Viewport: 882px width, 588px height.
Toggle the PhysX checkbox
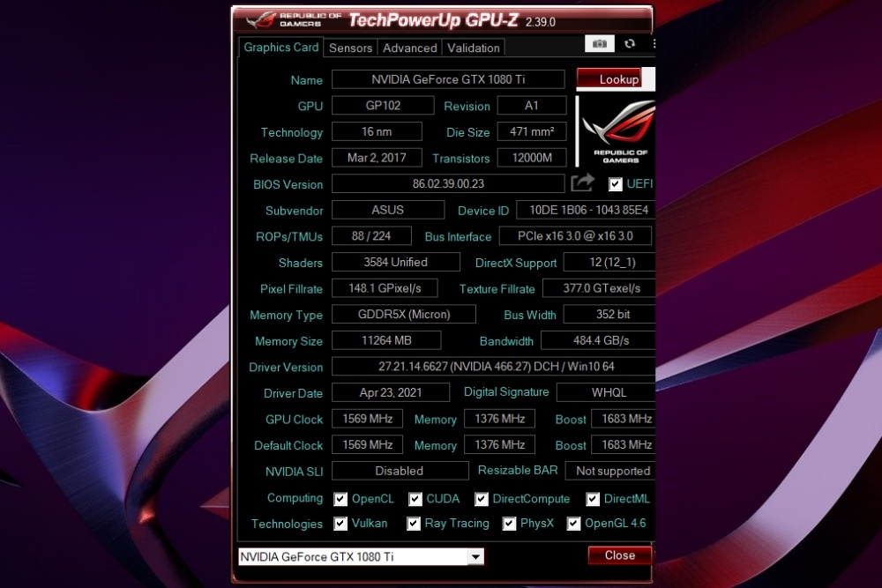pyautogui.click(x=509, y=524)
